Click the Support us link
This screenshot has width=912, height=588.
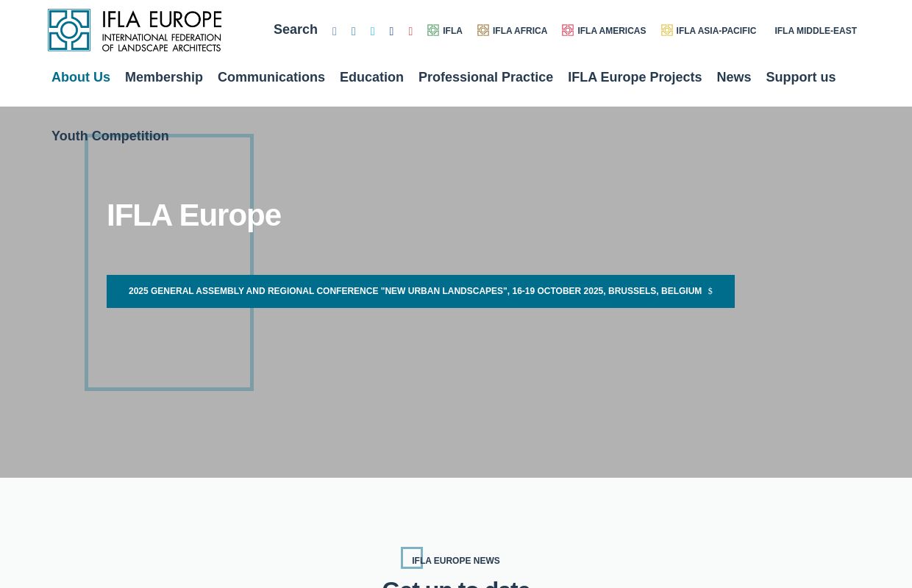coord(801,77)
